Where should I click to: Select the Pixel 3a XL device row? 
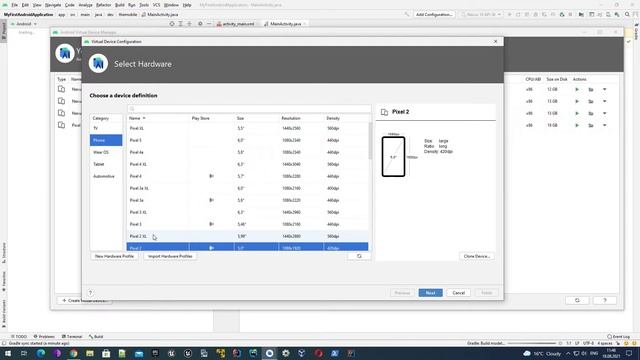[247, 188]
